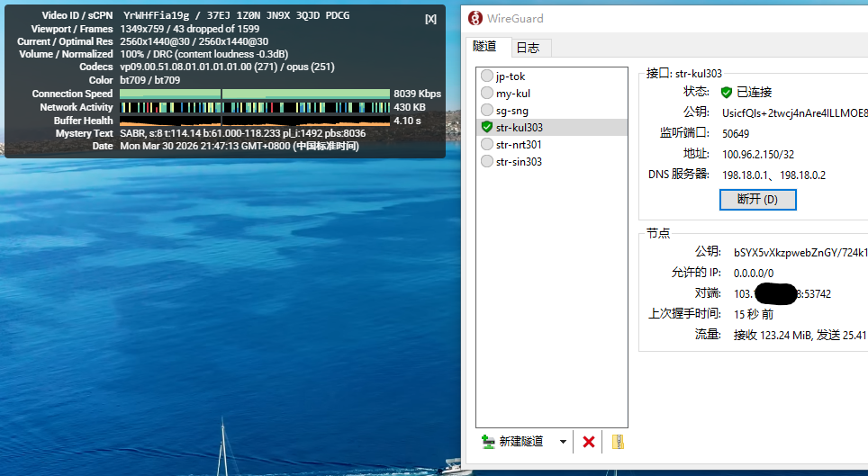Click the Mystery Text value starting SABR
The height and width of the screenshot is (476, 868).
click(242, 133)
